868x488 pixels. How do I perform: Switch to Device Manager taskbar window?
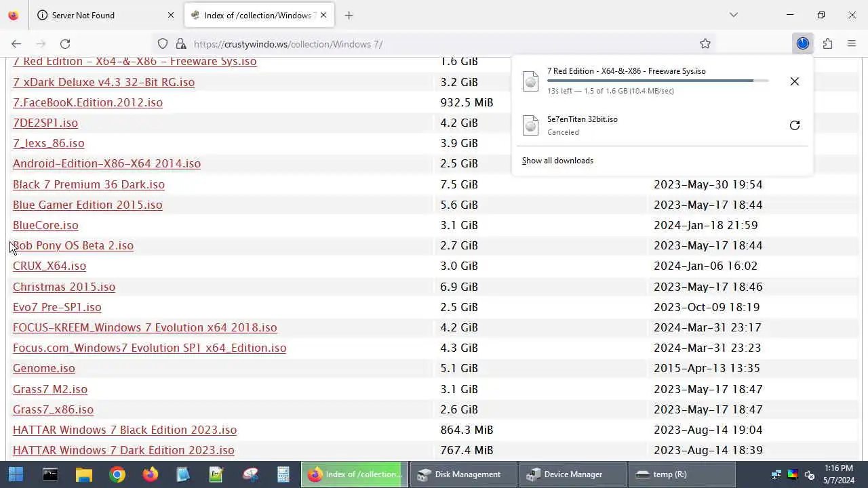click(x=573, y=474)
